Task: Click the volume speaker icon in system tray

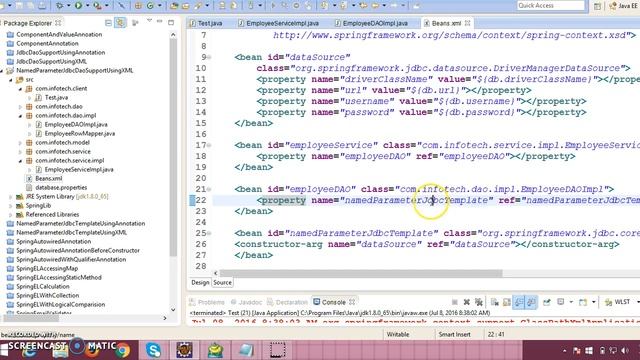Action: point(624,351)
